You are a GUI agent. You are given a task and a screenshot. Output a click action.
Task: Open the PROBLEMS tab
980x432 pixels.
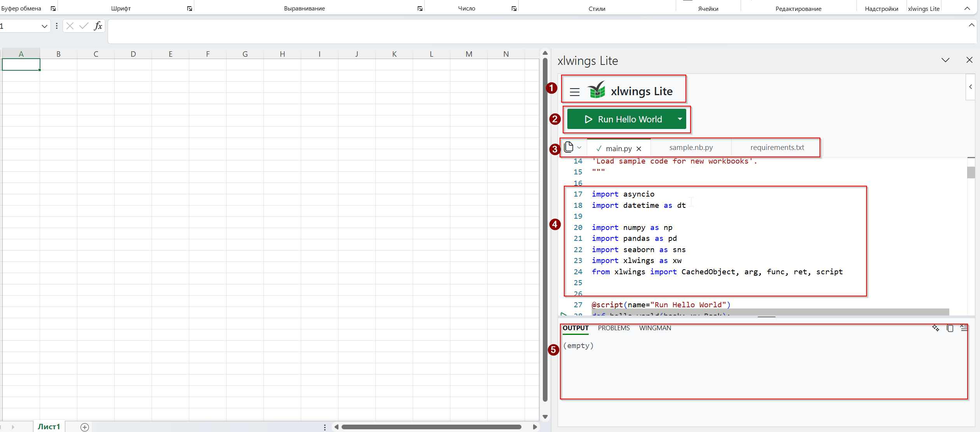pyautogui.click(x=614, y=328)
